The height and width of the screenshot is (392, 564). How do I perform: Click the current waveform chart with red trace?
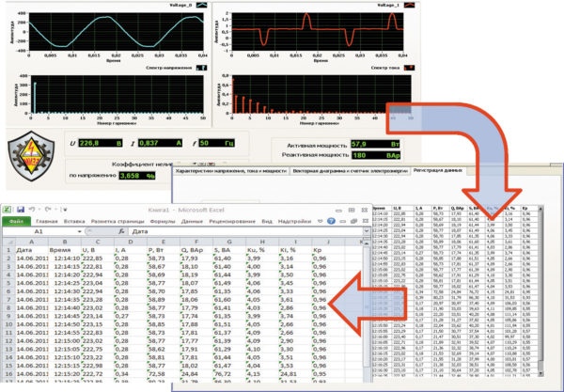pos(318,32)
